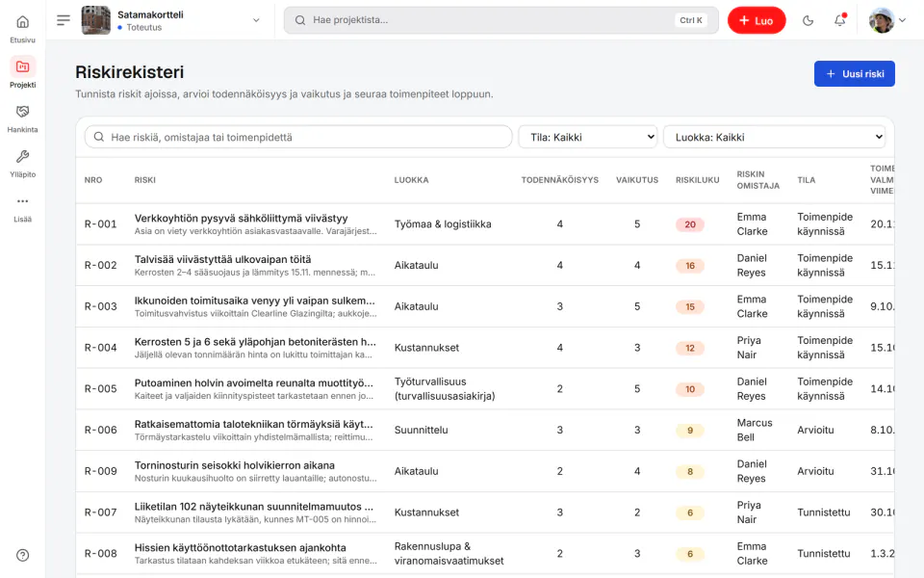Image resolution: width=924 pixels, height=578 pixels.
Task: Open risk R-001 Verkkoyhtiön pysyvä sähköliittymä
Action: tap(241, 219)
